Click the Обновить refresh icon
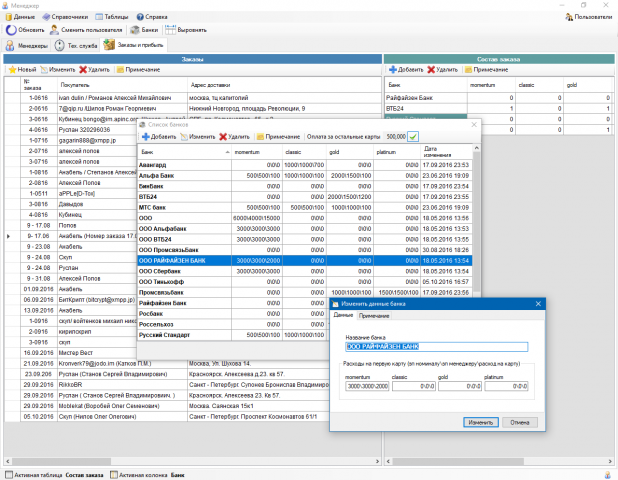This screenshot has height=480, width=618. tap(11, 30)
